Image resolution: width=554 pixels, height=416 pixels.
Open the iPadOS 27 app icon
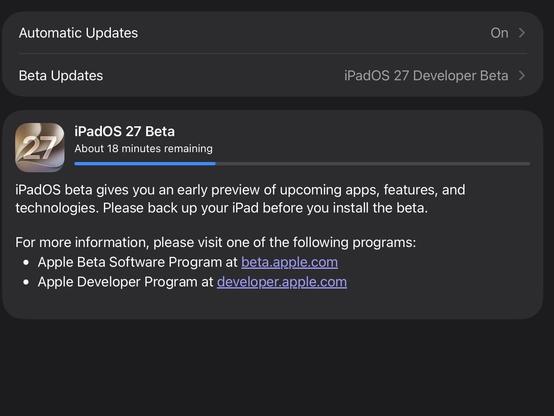40,147
